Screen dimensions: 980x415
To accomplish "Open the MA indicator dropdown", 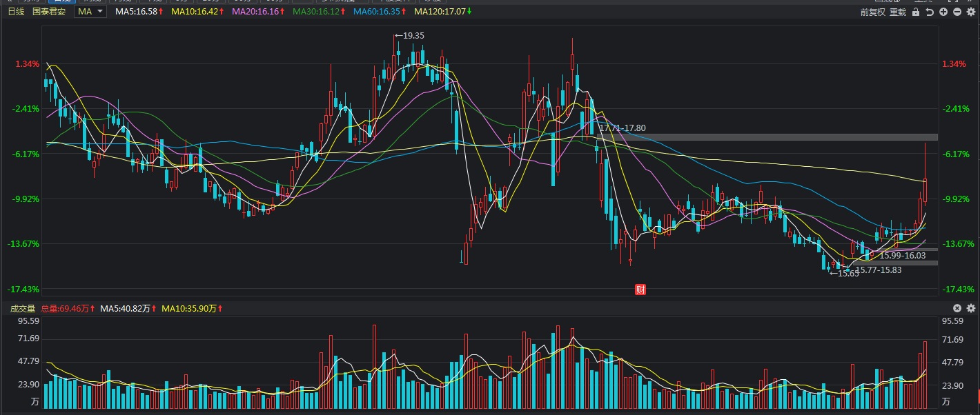I will point(90,12).
